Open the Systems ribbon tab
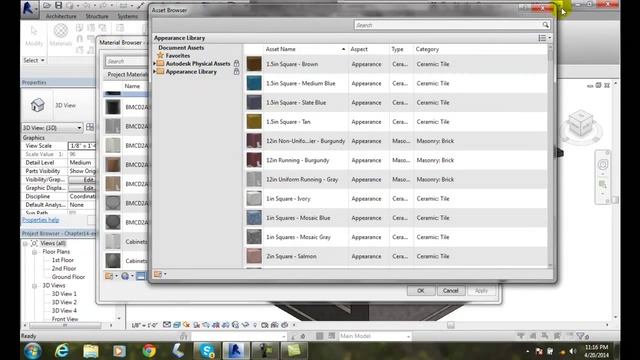 pyautogui.click(x=127, y=16)
